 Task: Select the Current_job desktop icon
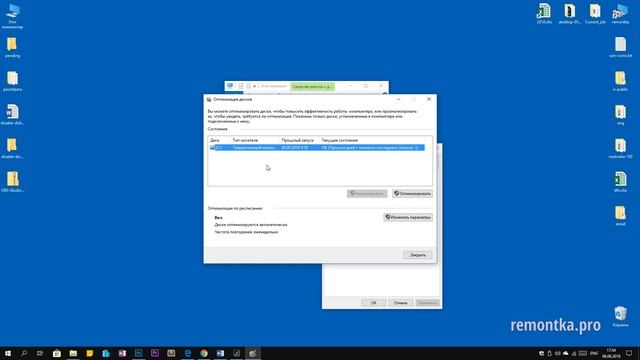pyautogui.click(x=595, y=13)
